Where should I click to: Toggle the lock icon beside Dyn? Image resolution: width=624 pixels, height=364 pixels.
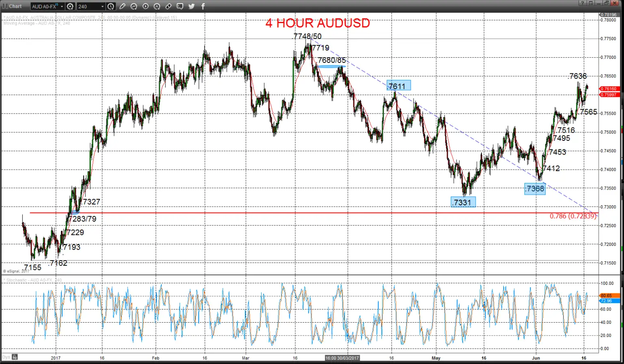(15, 357)
